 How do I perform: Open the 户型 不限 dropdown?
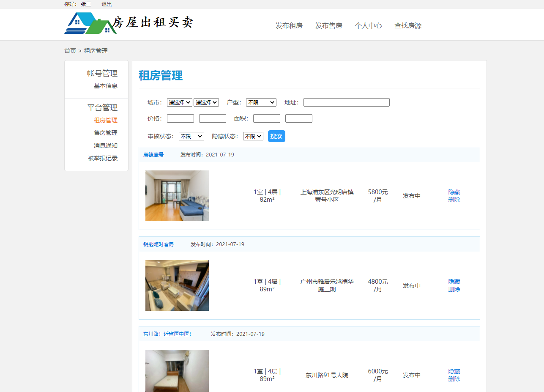[261, 102]
